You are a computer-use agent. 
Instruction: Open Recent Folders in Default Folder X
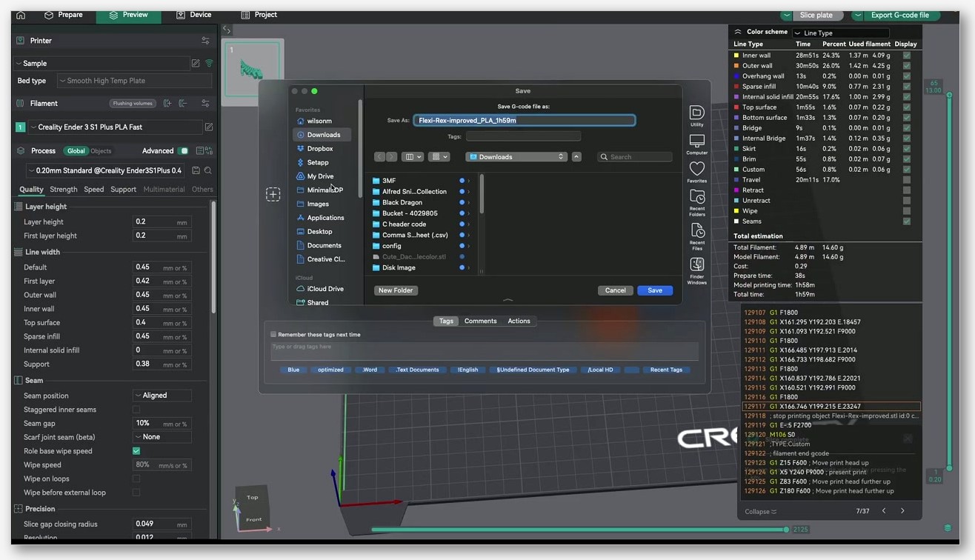697,202
